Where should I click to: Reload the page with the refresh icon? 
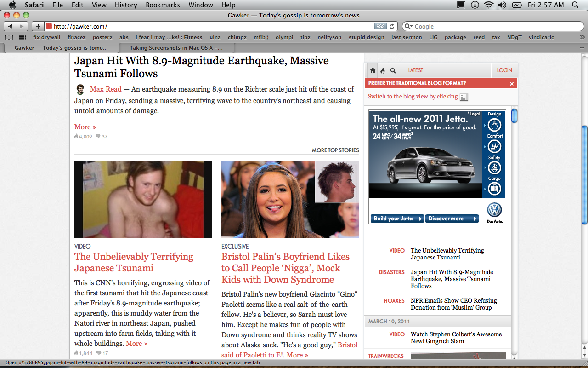click(x=392, y=26)
